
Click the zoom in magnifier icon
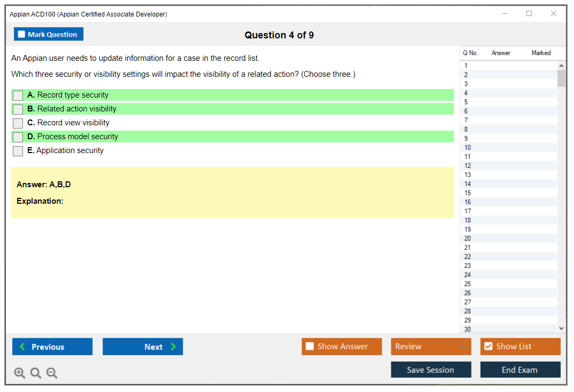(x=20, y=373)
